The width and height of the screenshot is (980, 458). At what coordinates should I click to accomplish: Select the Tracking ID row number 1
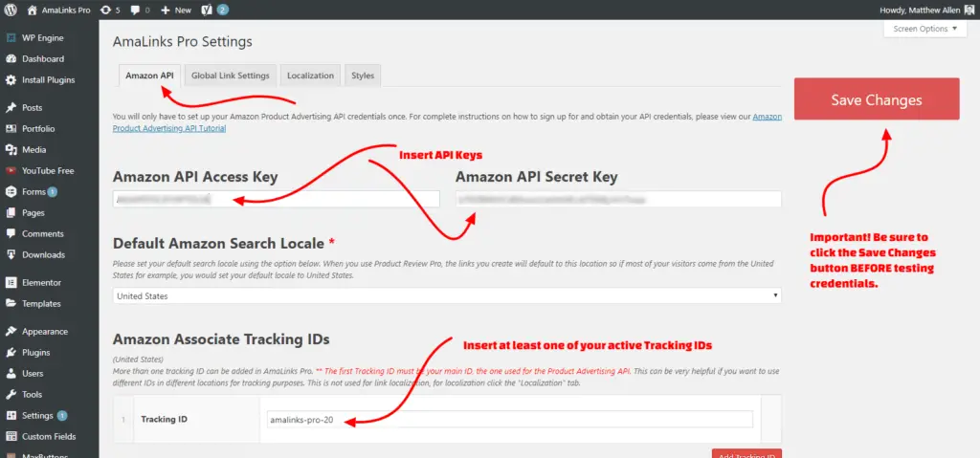pyautogui.click(x=123, y=419)
